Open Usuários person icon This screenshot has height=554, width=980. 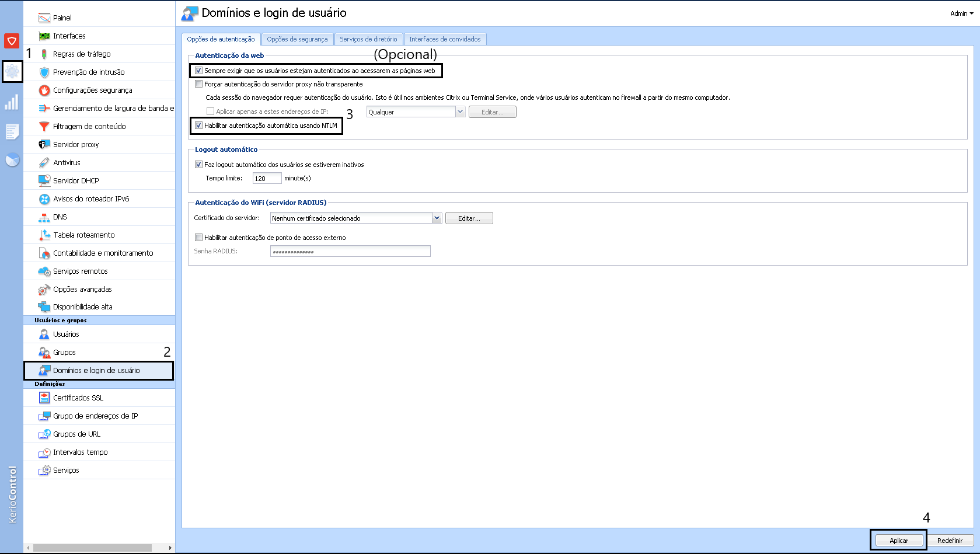[44, 334]
